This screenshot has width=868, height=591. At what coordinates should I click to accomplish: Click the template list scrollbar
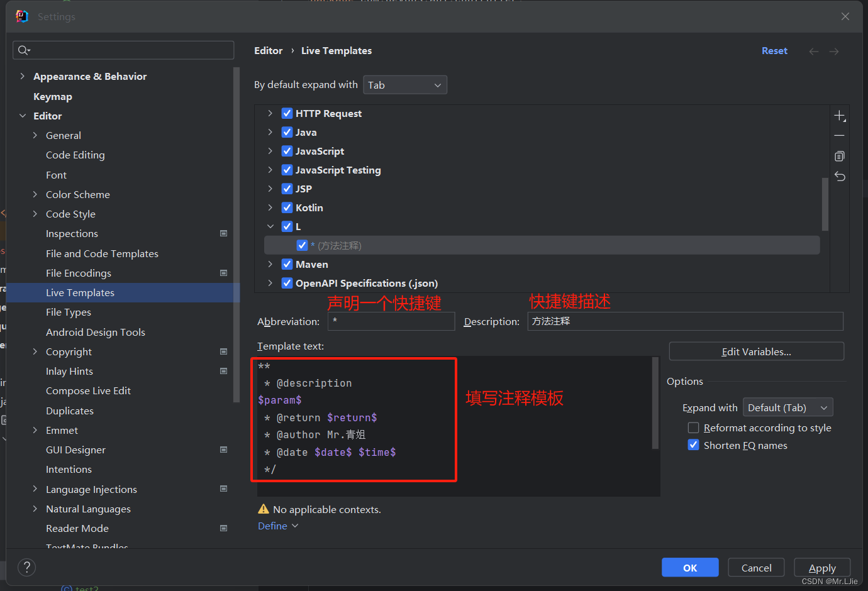point(825,204)
